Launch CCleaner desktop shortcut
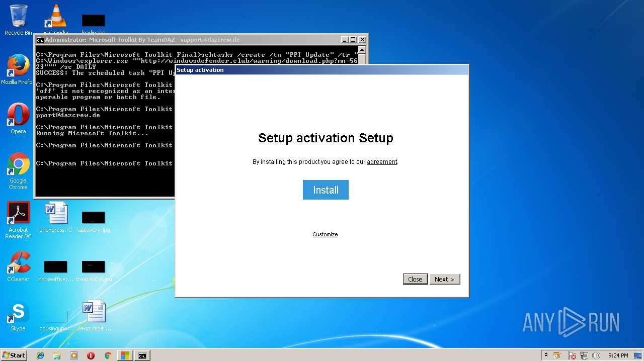Image resolution: width=644 pixels, height=362 pixels. point(18,266)
